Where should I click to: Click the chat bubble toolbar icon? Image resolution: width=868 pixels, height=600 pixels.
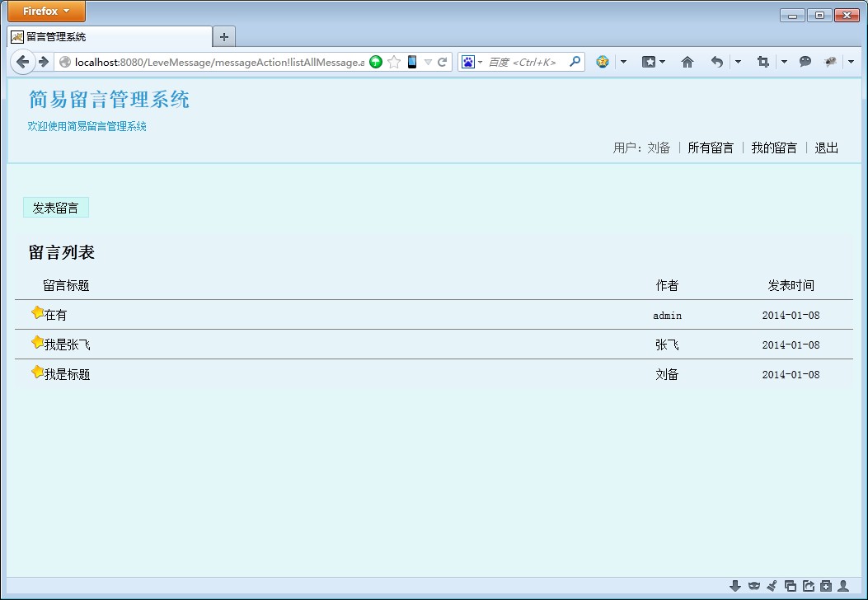point(805,62)
